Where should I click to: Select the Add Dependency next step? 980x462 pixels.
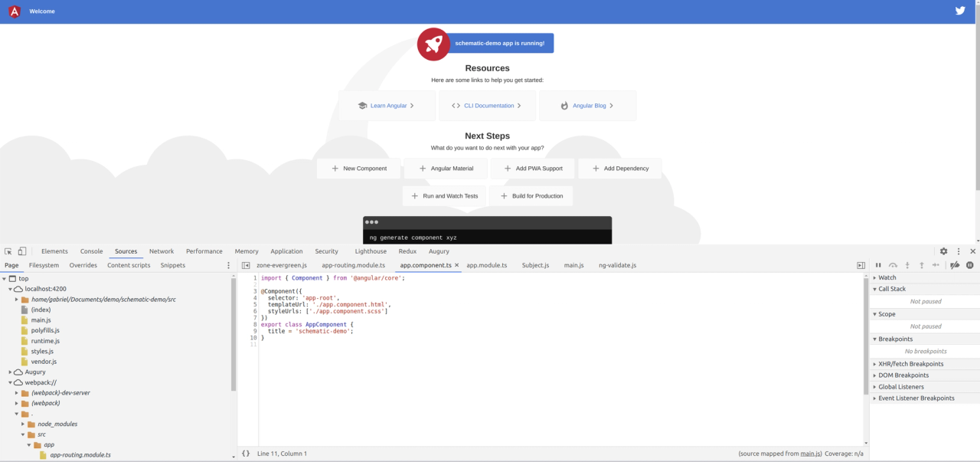(x=619, y=169)
